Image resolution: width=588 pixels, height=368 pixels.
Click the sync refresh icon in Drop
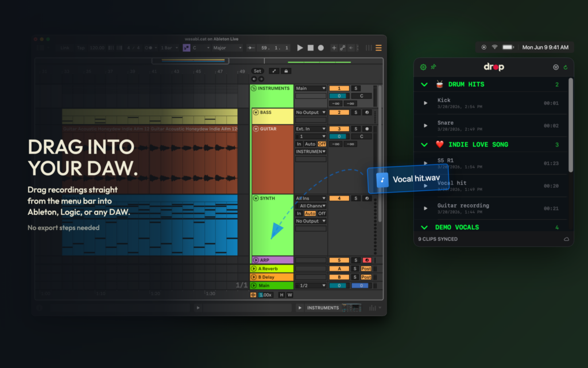pyautogui.click(x=566, y=67)
